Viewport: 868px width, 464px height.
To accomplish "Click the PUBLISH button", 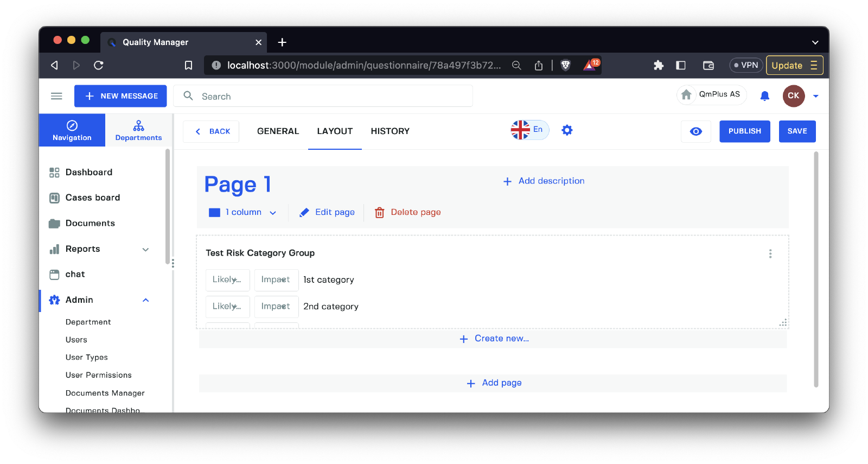I will click(x=744, y=131).
